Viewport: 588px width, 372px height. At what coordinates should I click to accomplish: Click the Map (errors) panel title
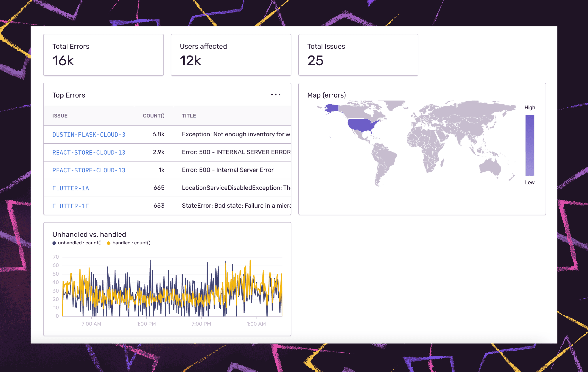326,95
